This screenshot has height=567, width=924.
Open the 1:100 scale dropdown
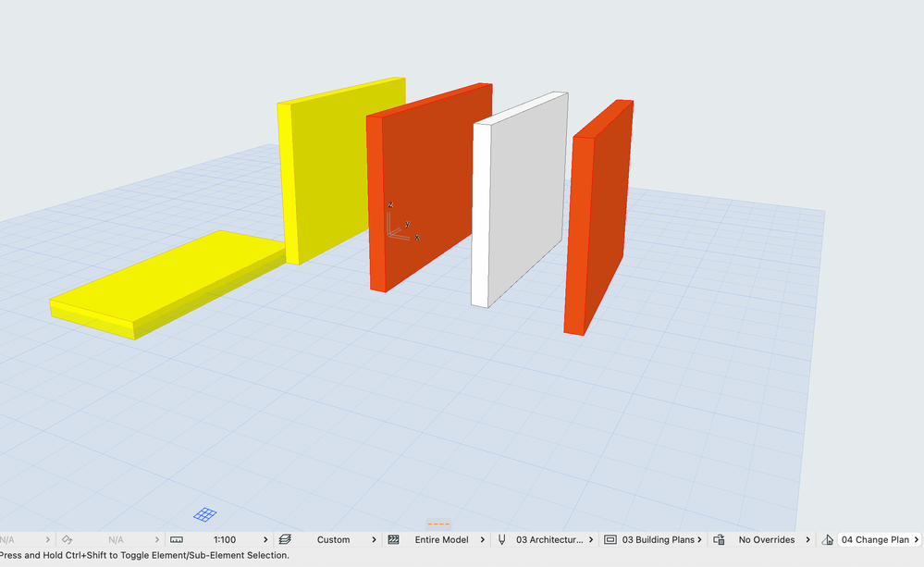click(x=225, y=539)
